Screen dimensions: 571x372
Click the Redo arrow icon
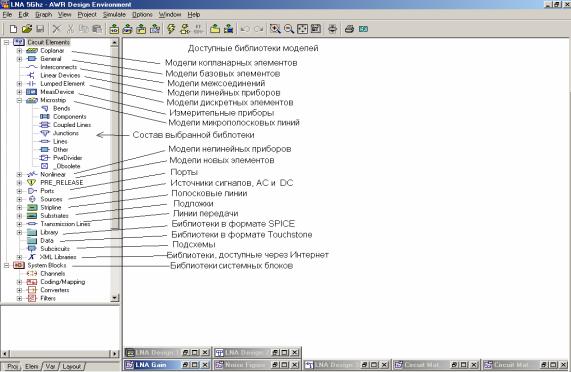pos(259,29)
